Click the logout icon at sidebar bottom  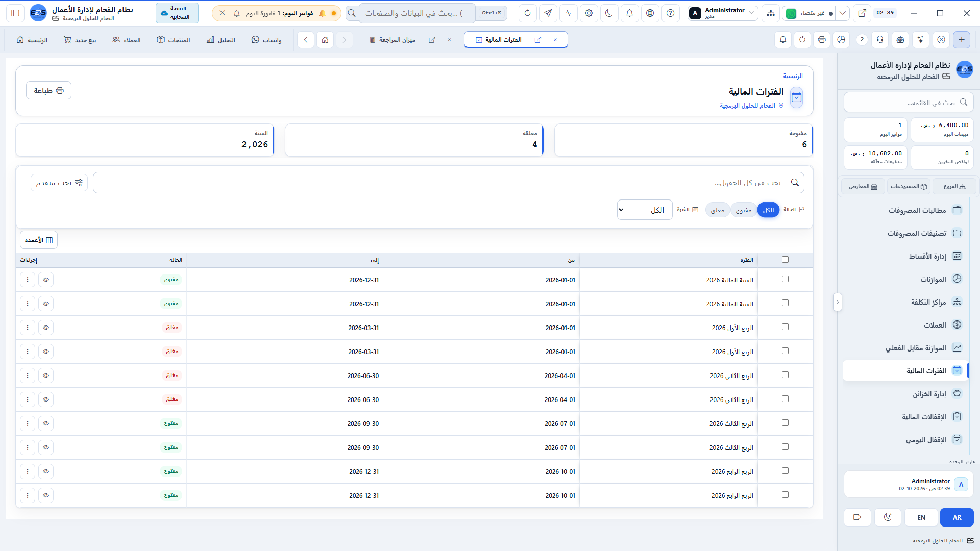tap(857, 517)
